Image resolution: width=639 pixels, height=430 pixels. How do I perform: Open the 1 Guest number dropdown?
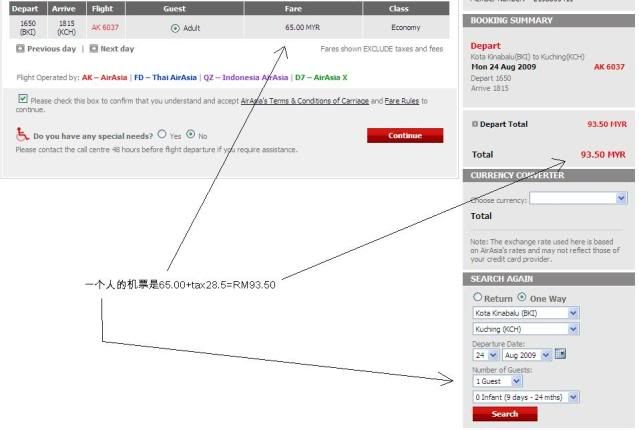tap(497, 381)
